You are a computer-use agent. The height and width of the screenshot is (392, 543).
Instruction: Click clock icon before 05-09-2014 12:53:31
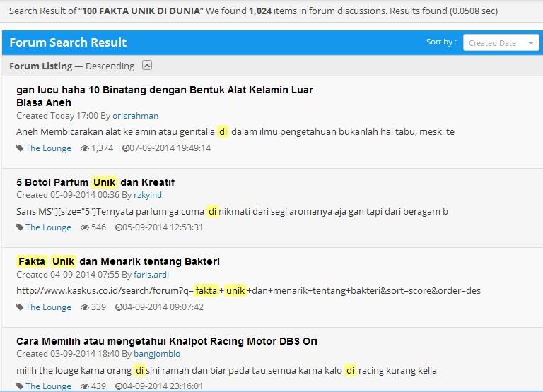coord(119,227)
